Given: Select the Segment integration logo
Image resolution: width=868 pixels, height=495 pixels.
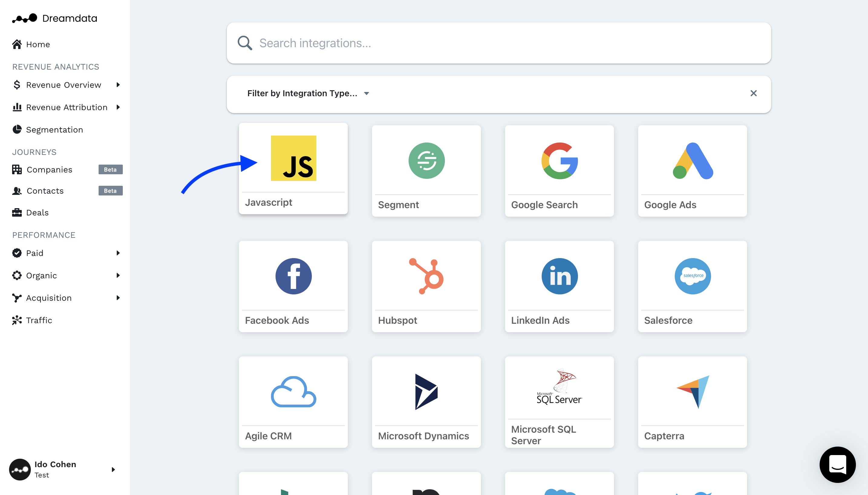Looking at the screenshot, I should (426, 160).
